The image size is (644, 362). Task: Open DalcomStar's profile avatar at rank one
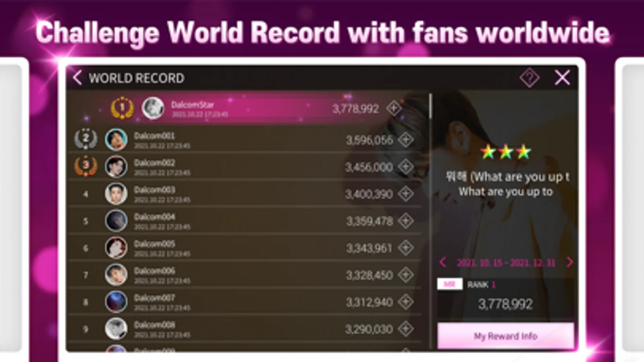click(x=153, y=108)
